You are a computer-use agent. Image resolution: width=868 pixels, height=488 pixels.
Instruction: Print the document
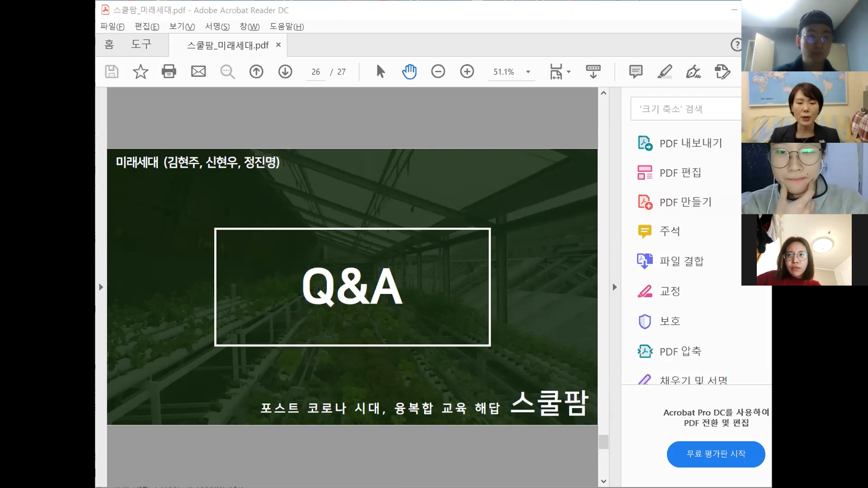pos(169,71)
